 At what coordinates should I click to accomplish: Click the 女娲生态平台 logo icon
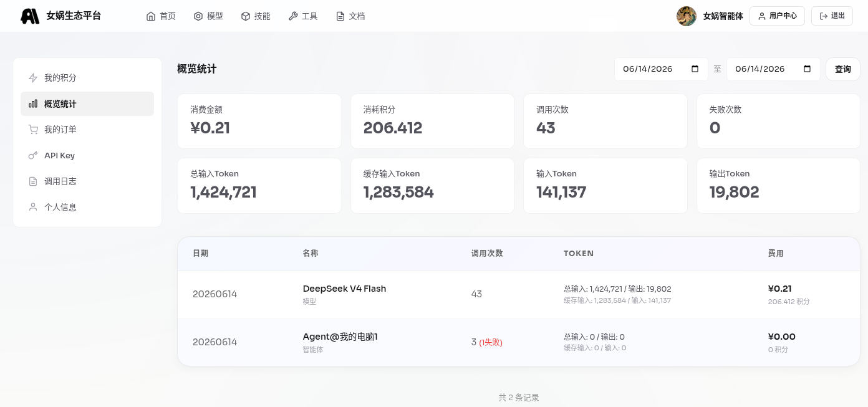[30, 16]
